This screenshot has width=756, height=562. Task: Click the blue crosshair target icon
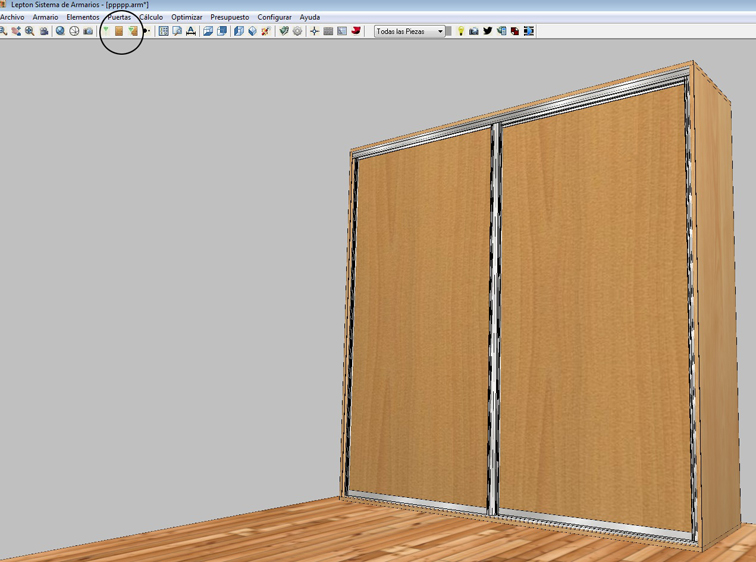pos(314,31)
